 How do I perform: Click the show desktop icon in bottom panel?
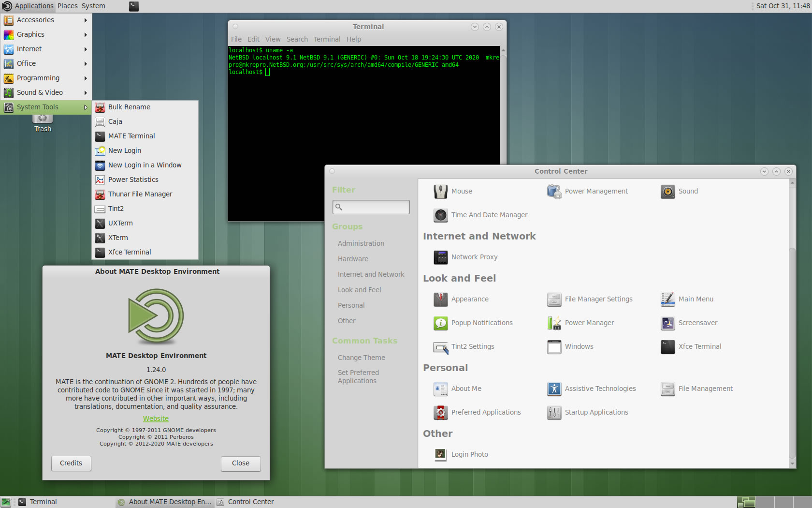(x=6, y=502)
